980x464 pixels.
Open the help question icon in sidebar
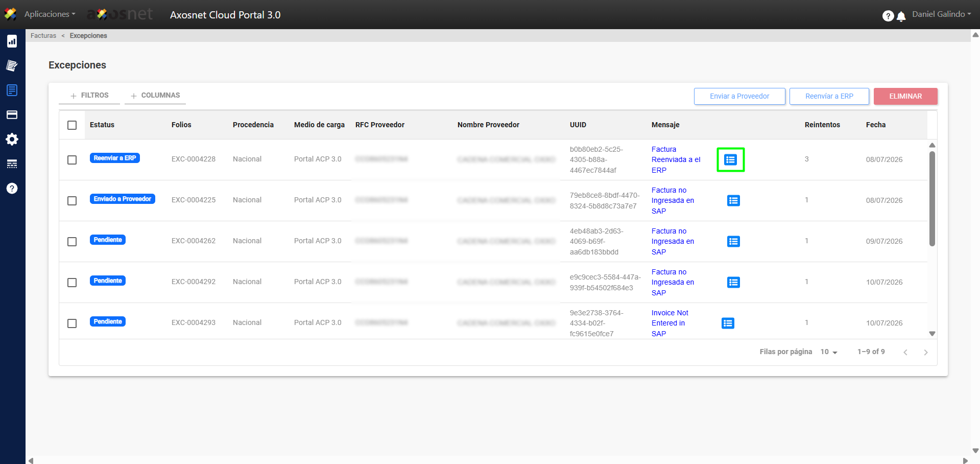[x=12, y=189]
